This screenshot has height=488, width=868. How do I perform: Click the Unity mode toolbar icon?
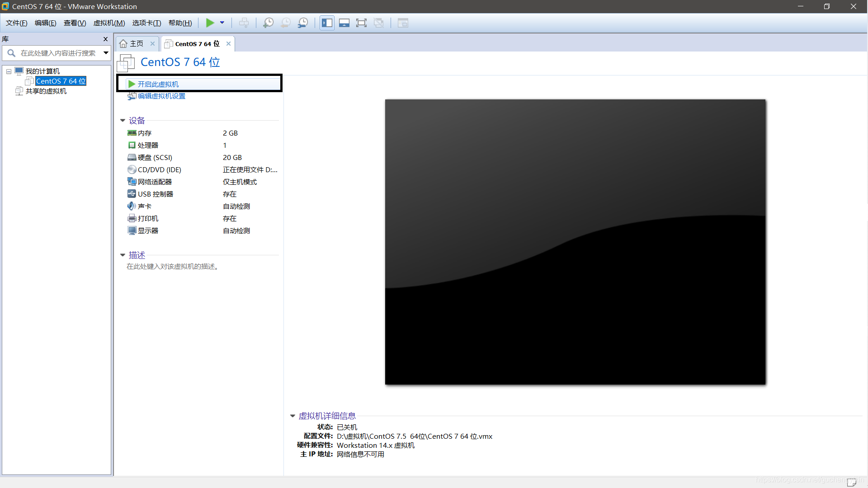[379, 23]
